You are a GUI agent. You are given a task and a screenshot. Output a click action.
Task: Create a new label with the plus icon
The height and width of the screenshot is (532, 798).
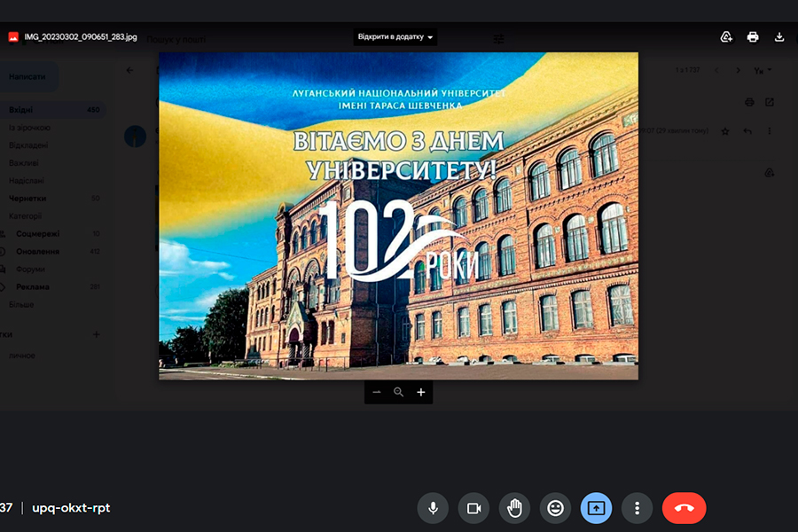[x=96, y=334]
